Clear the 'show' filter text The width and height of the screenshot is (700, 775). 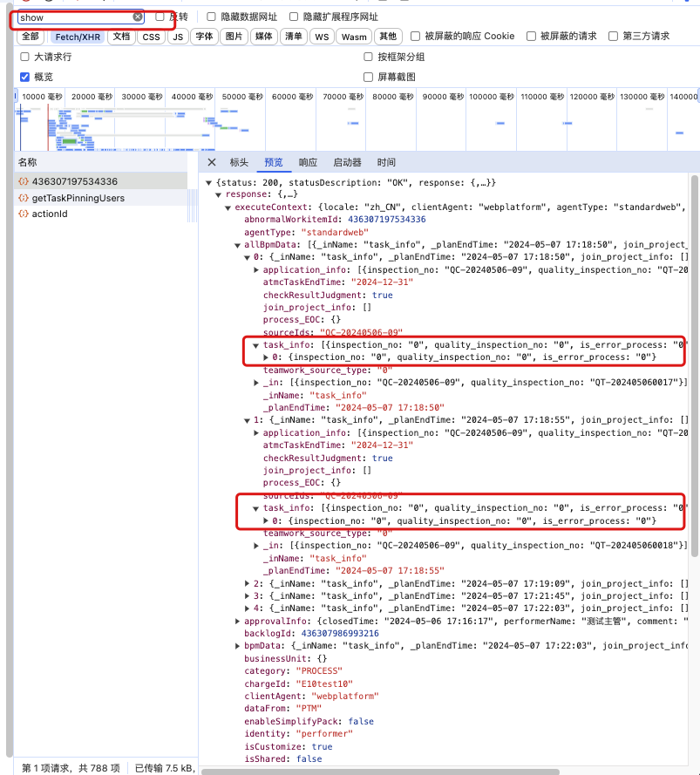tap(138, 17)
